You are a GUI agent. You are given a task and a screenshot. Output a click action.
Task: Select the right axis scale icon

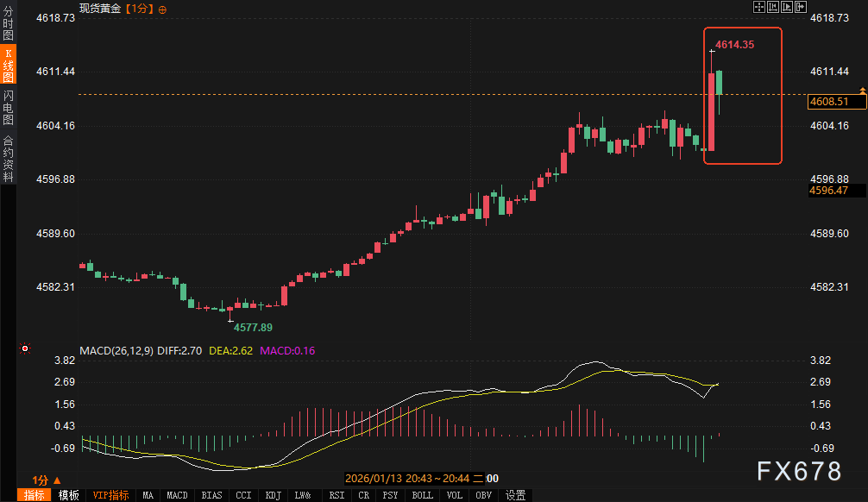[x=787, y=7]
